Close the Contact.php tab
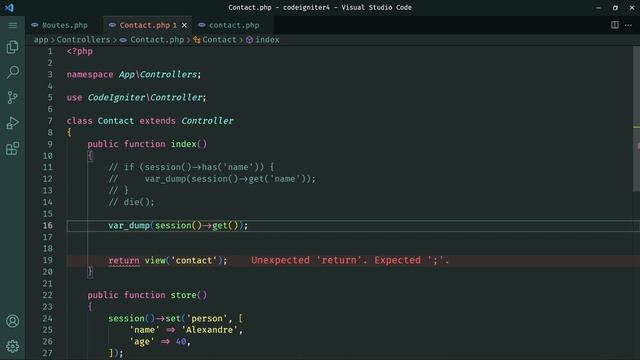 (184, 25)
